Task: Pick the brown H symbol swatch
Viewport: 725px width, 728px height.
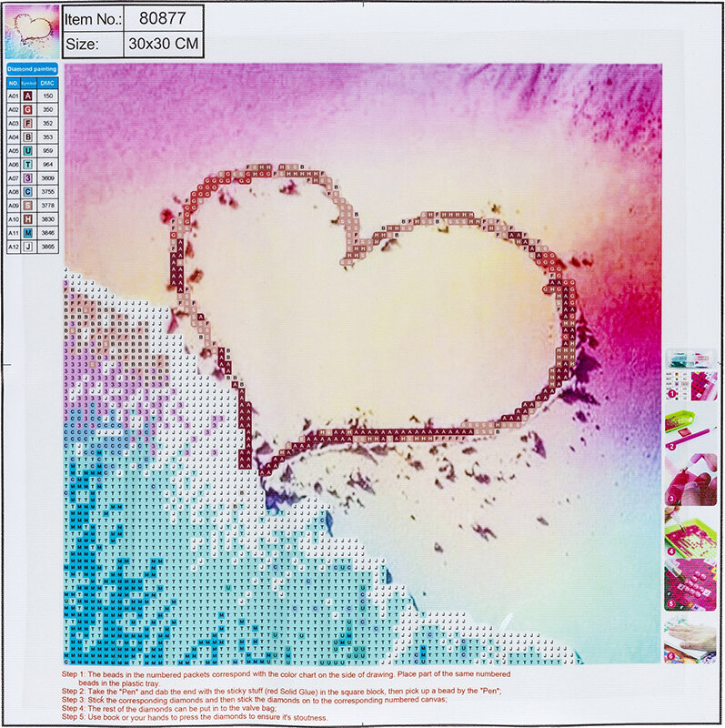Action: (28, 218)
